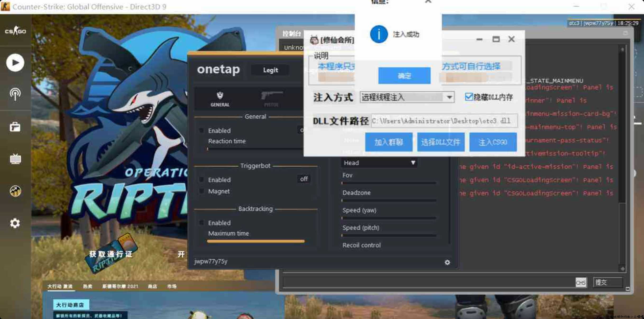
Task: Maximize the injector window
Action: (496, 39)
